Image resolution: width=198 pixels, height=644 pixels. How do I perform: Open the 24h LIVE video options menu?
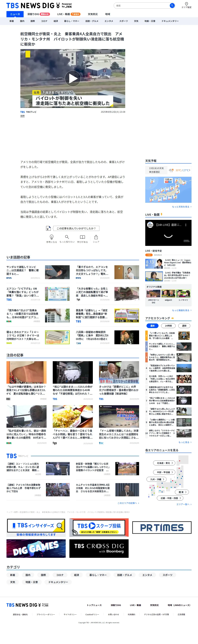[x=186, y=225]
